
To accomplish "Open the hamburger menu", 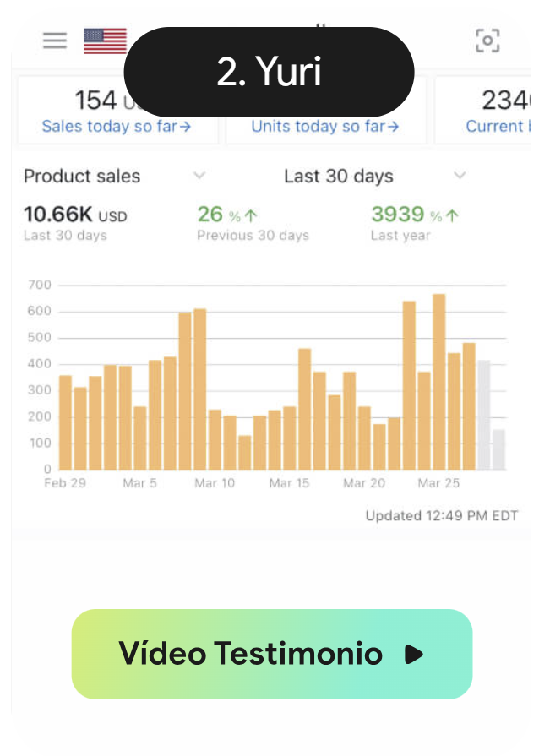I will (55, 41).
